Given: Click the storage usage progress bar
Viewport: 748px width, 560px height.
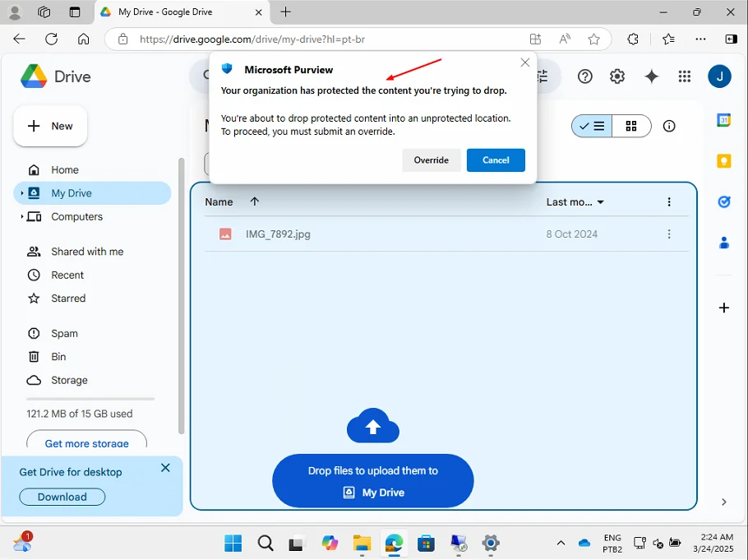Looking at the screenshot, I should click(90, 399).
